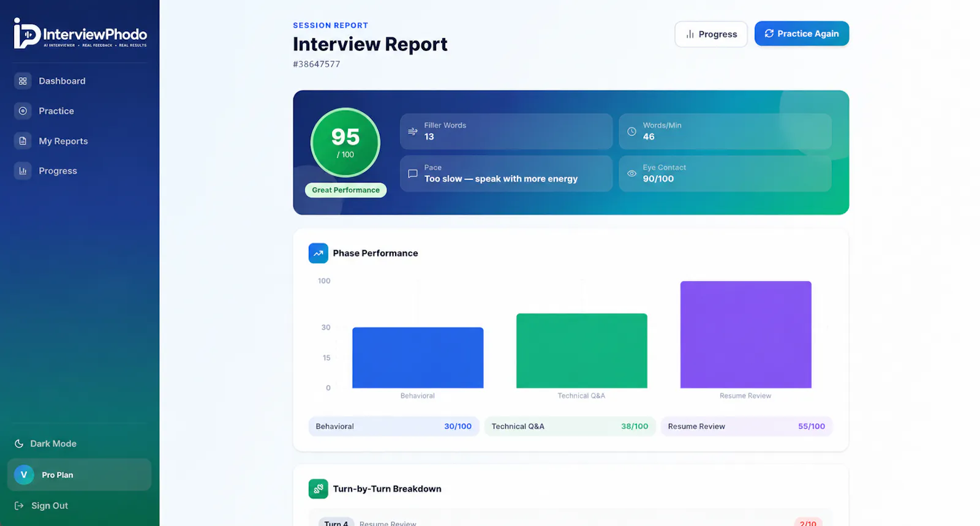Click the report ID #38647577

click(x=317, y=64)
